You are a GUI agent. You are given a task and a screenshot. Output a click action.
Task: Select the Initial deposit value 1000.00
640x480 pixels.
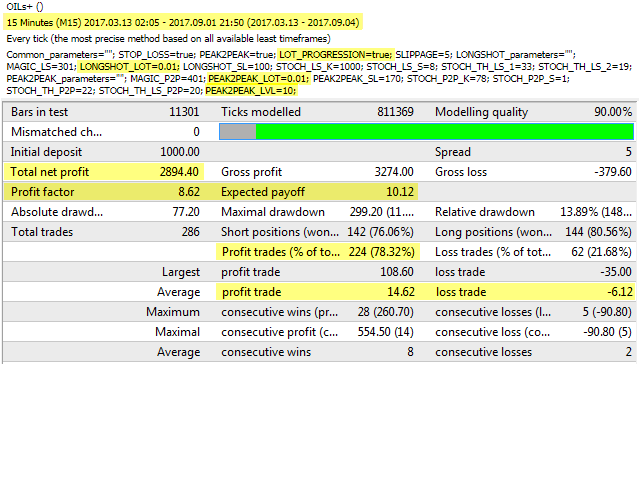(180, 152)
